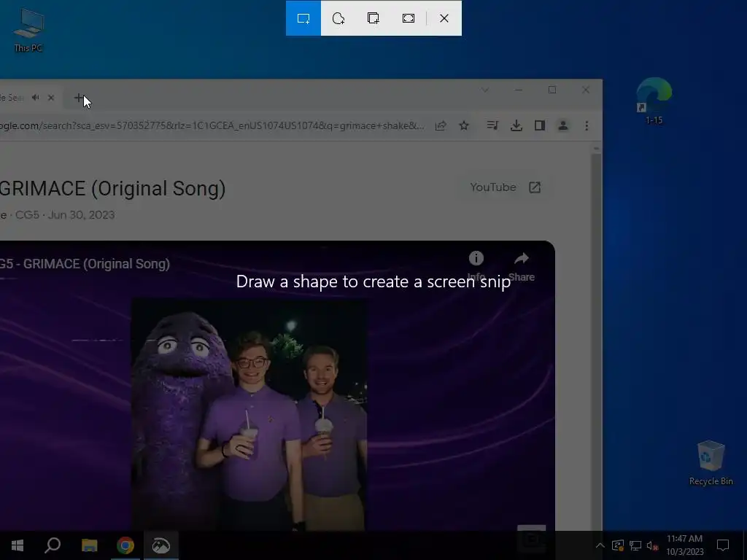This screenshot has height=560, width=747.
Task: Open Chrome downloads icon
Action: coord(516,125)
